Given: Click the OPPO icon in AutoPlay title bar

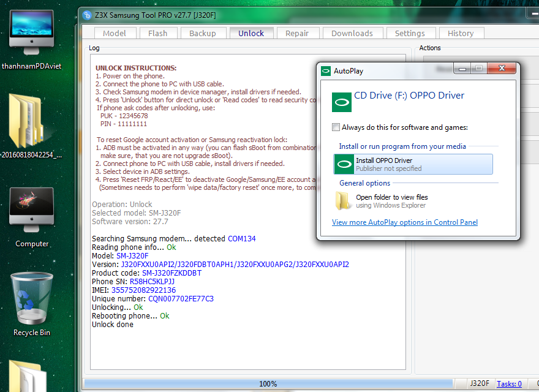Looking at the screenshot, I should pyautogui.click(x=325, y=71).
